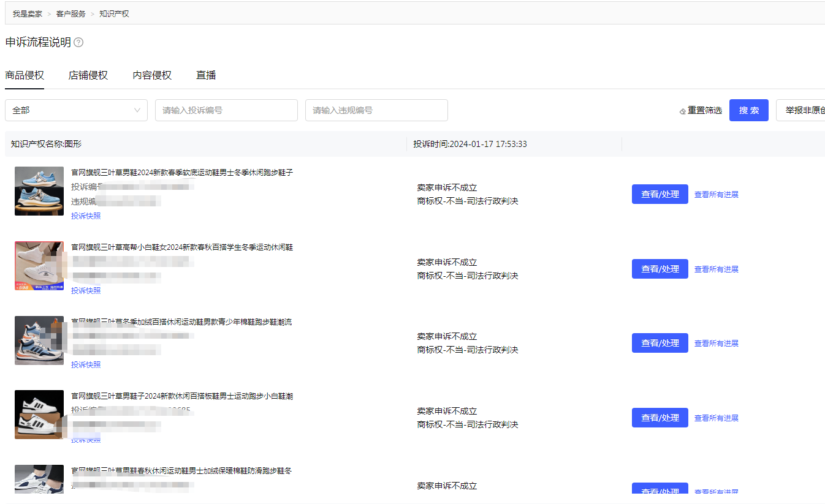This screenshot has height=504, width=825.
Task: Click 商标权-不当-司法行政判决 in 高帮小白鞋女 row
Action: tap(468, 276)
